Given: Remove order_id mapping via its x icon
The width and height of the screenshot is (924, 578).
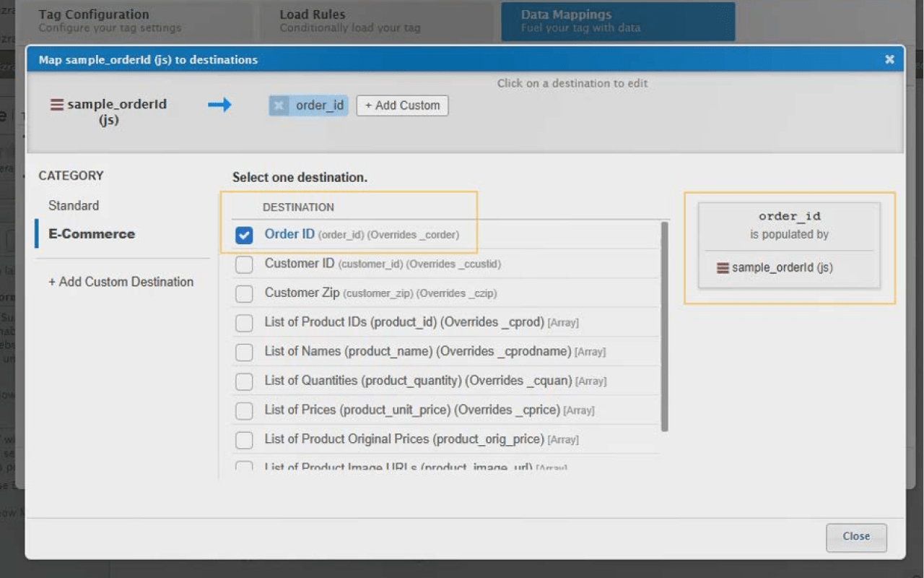Looking at the screenshot, I should pos(279,105).
